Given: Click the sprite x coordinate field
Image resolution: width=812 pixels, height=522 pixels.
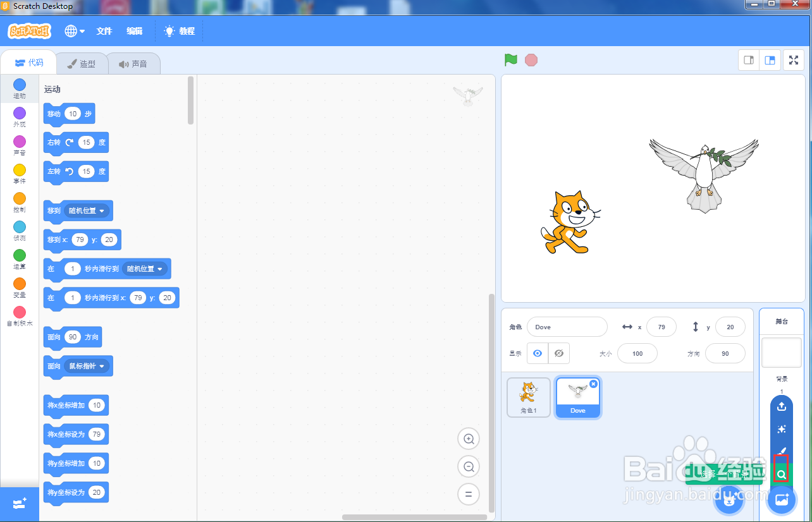Looking at the screenshot, I should pyautogui.click(x=661, y=327).
